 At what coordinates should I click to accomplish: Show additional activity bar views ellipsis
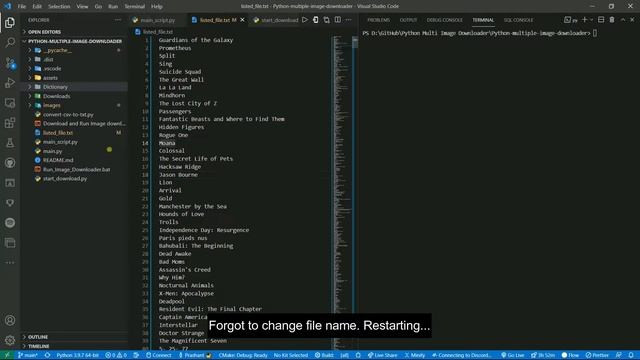(x=10, y=262)
